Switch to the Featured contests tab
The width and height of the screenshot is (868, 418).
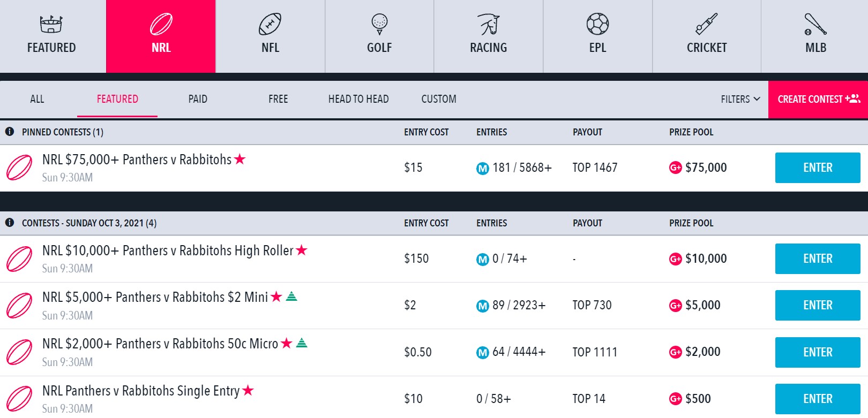click(x=117, y=99)
